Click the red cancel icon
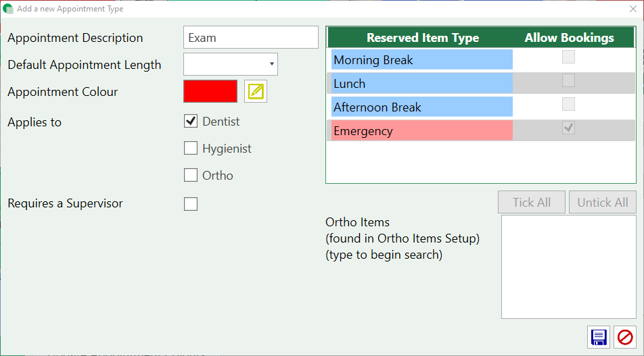Screen dimensions: 644x356 point(624,337)
